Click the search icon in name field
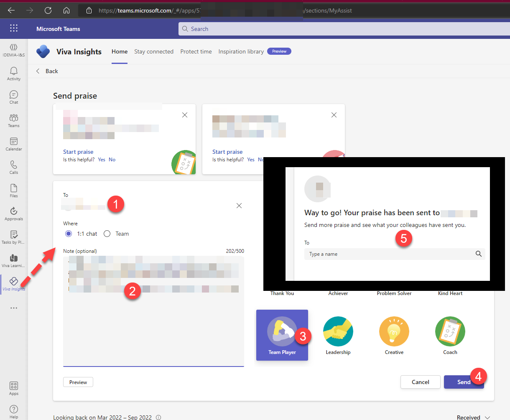Screen dimensions: 510x420 [479, 254]
